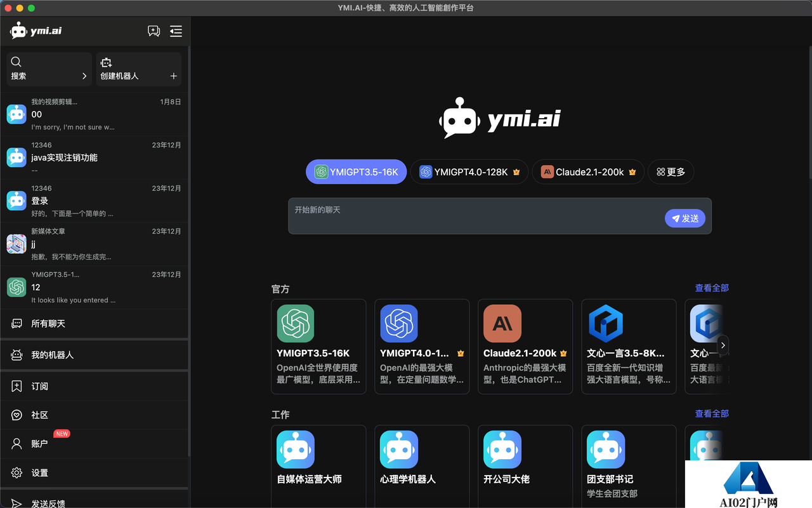
Task: Open the chat titled 12 with YMIGPT3.5
Action: [x=95, y=287]
